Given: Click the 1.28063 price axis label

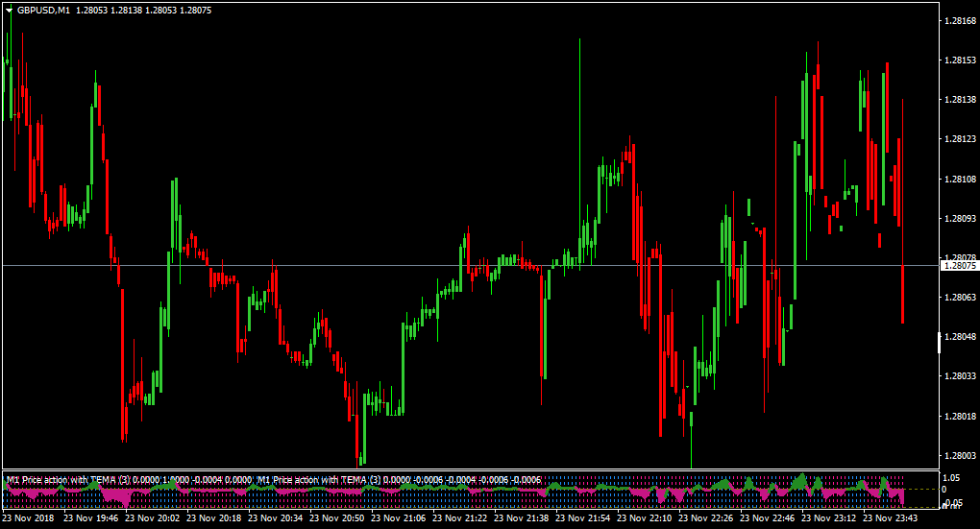Looking at the screenshot, I should (960, 298).
